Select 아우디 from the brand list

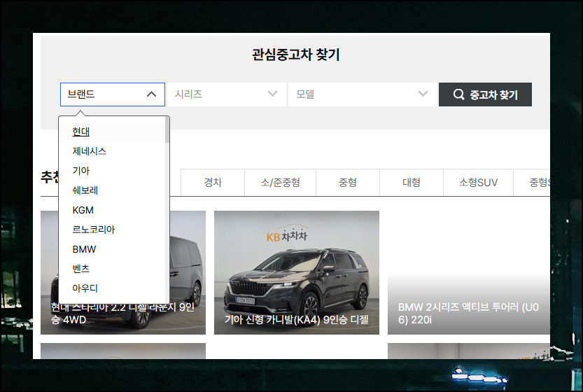(113, 288)
